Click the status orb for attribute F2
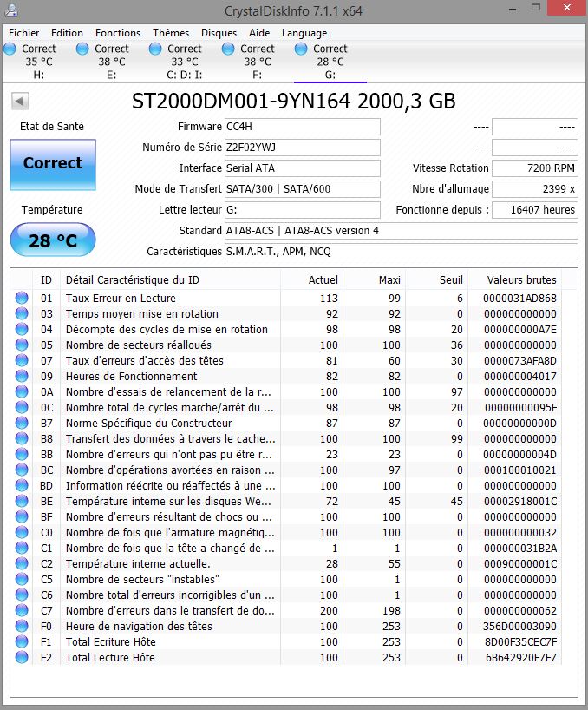The image size is (588, 710). [22, 657]
